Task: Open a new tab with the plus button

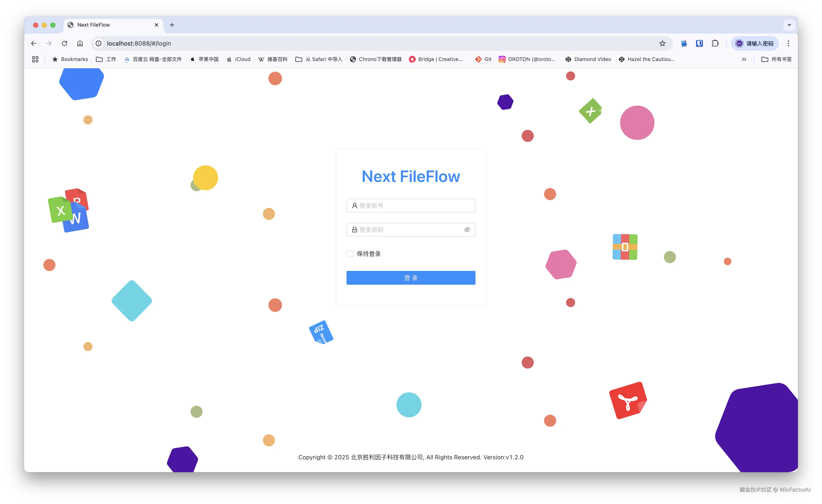Action: click(172, 25)
